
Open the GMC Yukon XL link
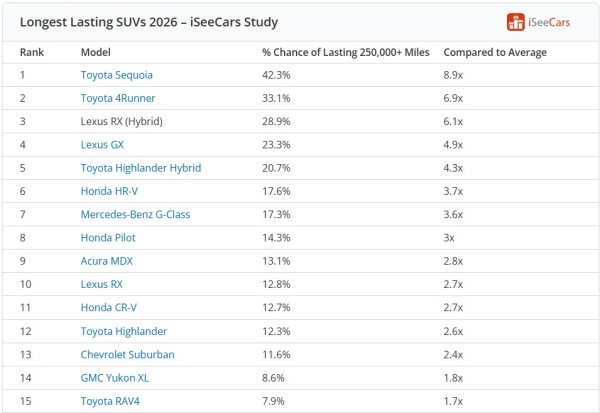pos(115,378)
